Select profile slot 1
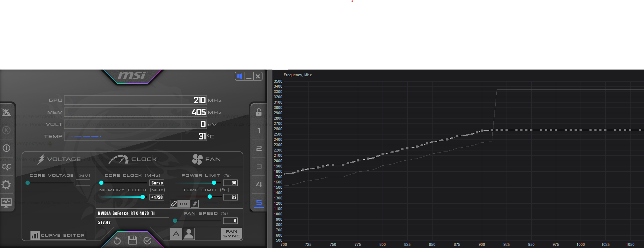Viewport: 644px width, 248px height. [x=259, y=130]
